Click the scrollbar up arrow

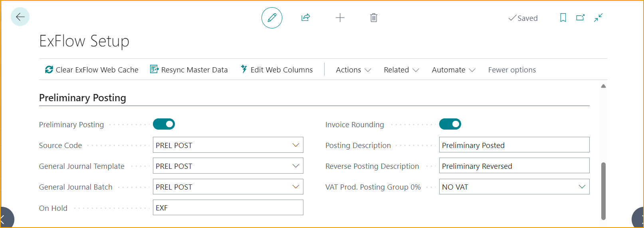(603, 86)
